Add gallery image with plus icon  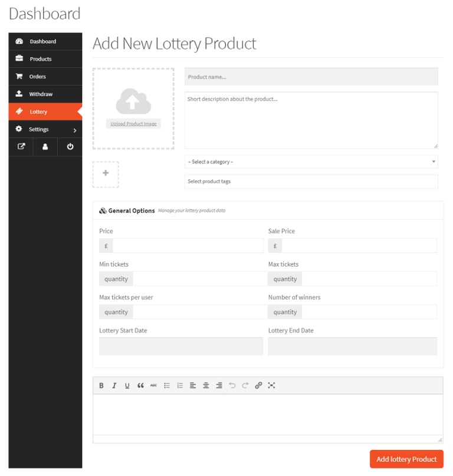point(106,173)
